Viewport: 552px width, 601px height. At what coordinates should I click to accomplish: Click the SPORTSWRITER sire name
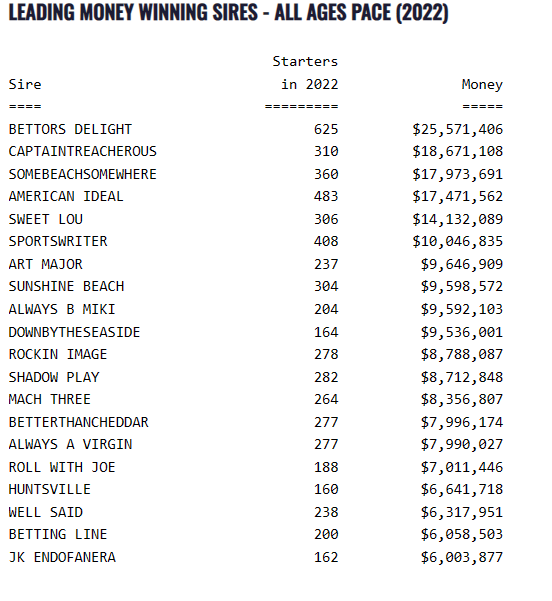[58, 241]
